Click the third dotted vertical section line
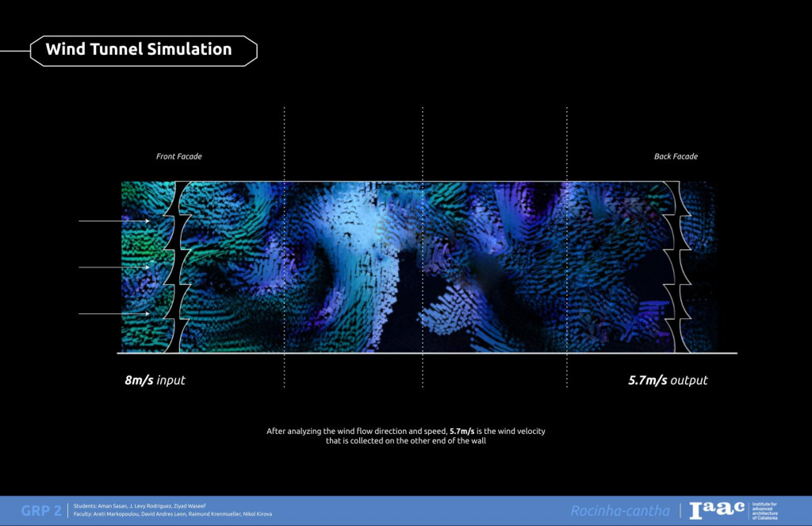This screenshot has width=812, height=526. click(566, 246)
